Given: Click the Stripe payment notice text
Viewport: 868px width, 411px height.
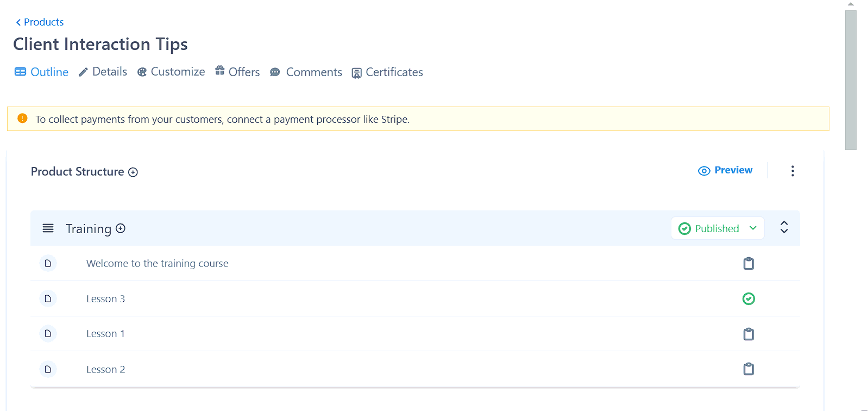Looking at the screenshot, I should [223, 119].
